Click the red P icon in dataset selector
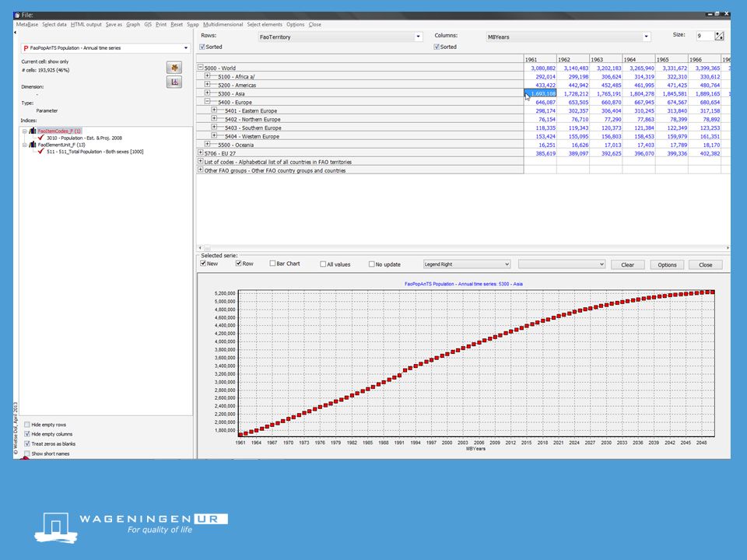 tap(26, 48)
